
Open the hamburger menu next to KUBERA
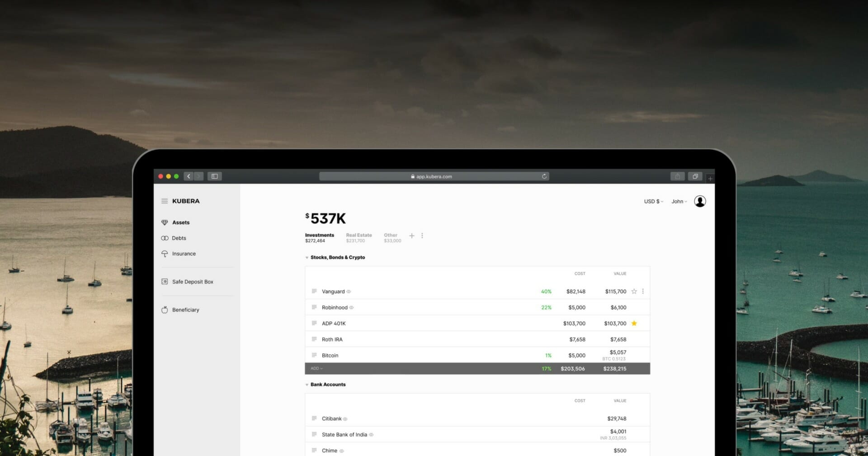click(165, 201)
